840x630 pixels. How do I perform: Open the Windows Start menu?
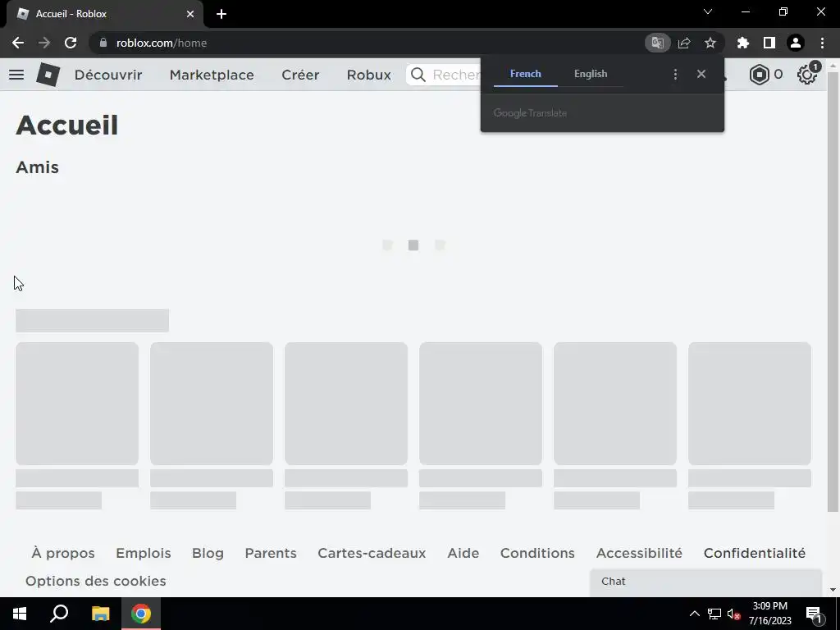click(20, 614)
